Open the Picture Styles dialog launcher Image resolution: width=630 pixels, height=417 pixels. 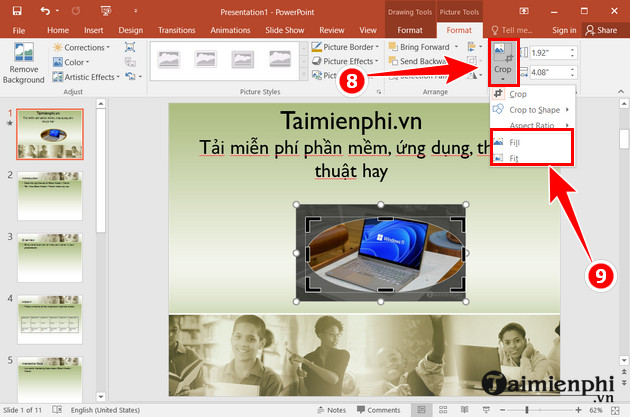click(378, 92)
